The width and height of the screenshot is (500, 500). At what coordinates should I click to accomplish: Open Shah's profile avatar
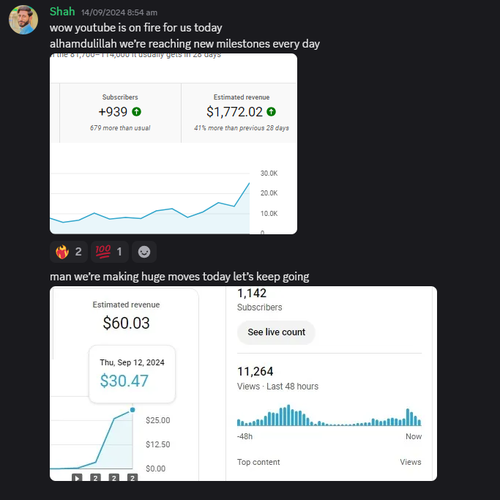pos(23,20)
